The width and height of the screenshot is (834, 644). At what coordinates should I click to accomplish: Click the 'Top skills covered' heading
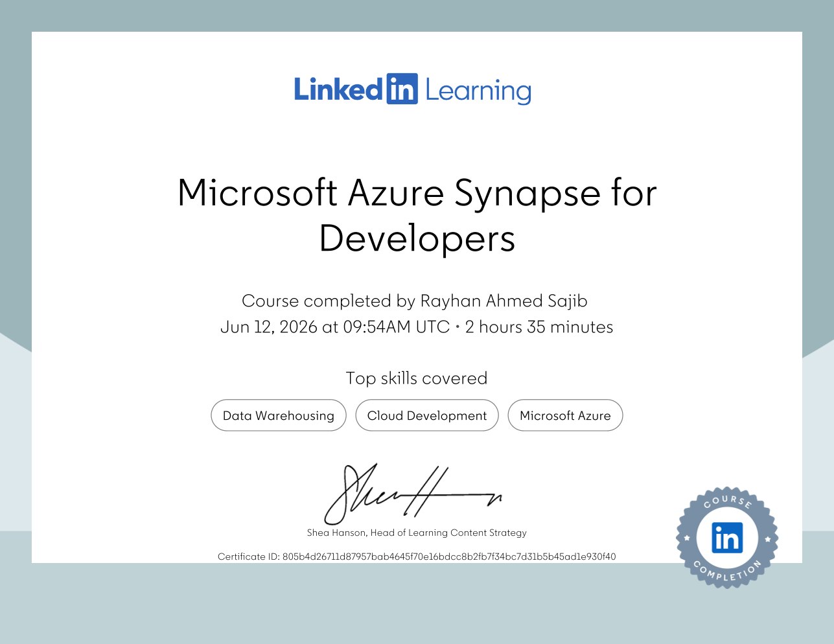(x=417, y=378)
